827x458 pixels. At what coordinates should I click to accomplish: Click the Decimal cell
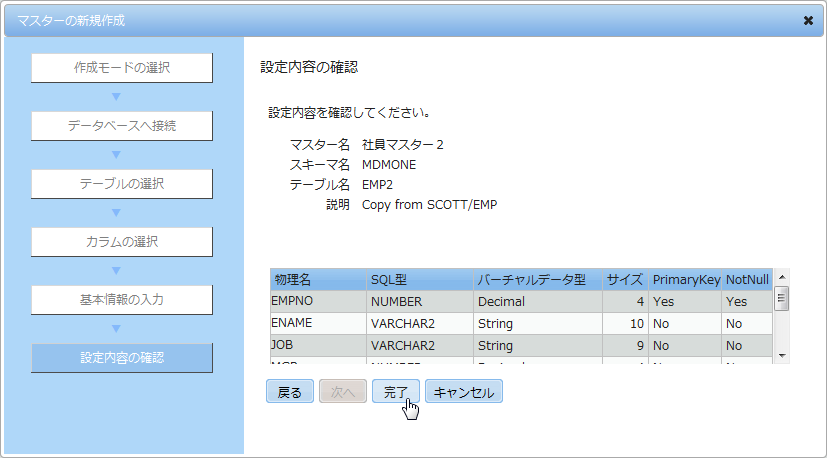(x=538, y=301)
